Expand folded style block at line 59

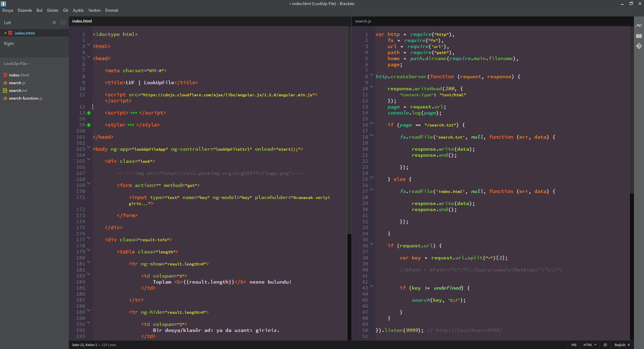coord(89,125)
